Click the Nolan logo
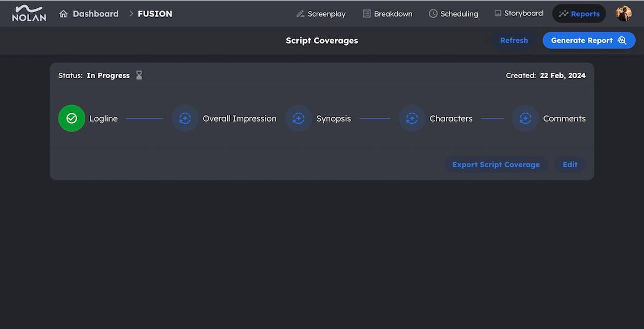The height and width of the screenshot is (329, 644). click(x=29, y=13)
